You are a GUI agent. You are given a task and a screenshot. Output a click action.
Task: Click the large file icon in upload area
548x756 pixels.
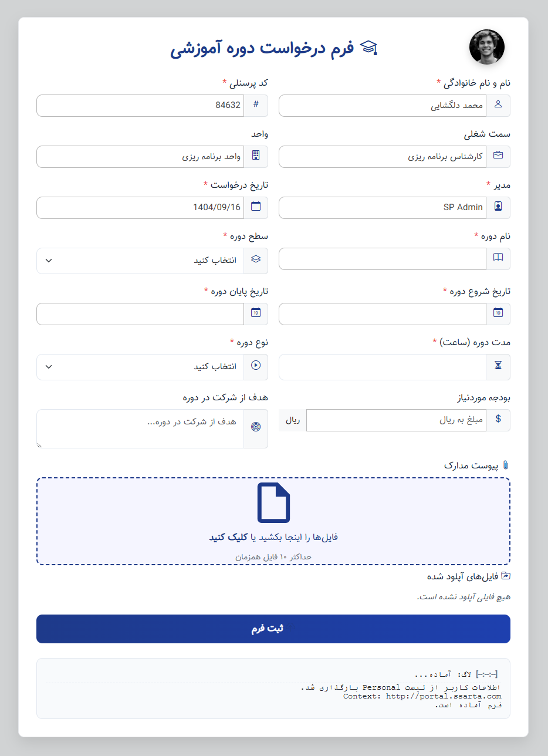(x=273, y=502)
